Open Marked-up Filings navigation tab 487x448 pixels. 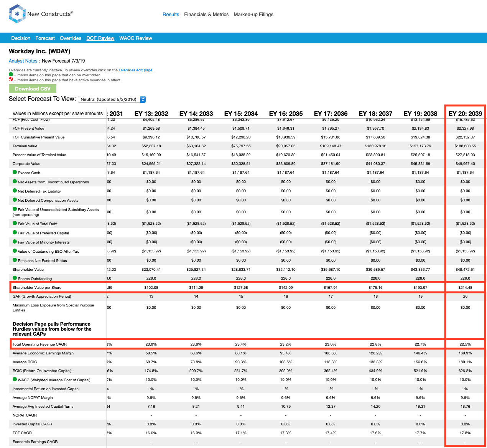[x=253, y=15]
